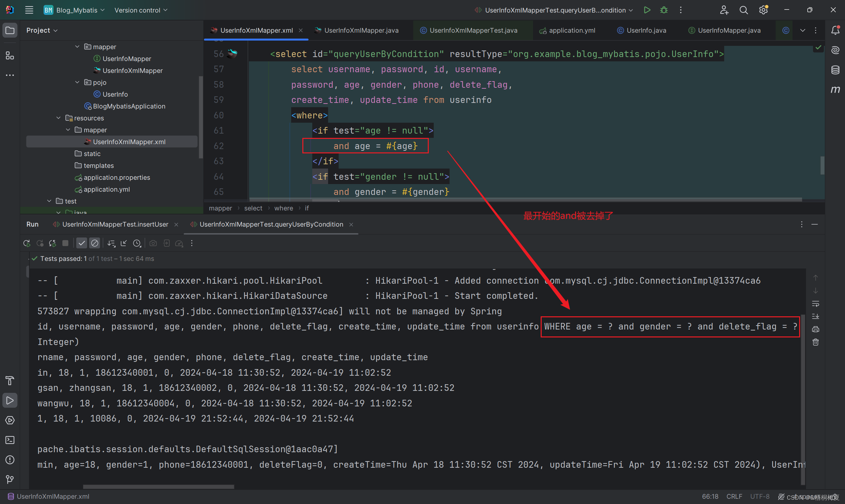Open Maven tool window
Screen dimensions: 845x504
click(835, 90)
